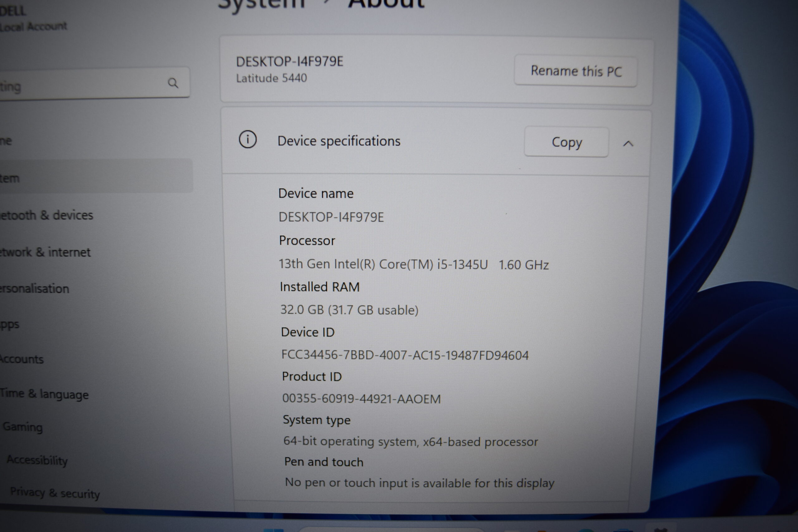The height and width of the screenshot is (532, 798).
Task: Click the search magnifier icon
Action: coord(173,83)
